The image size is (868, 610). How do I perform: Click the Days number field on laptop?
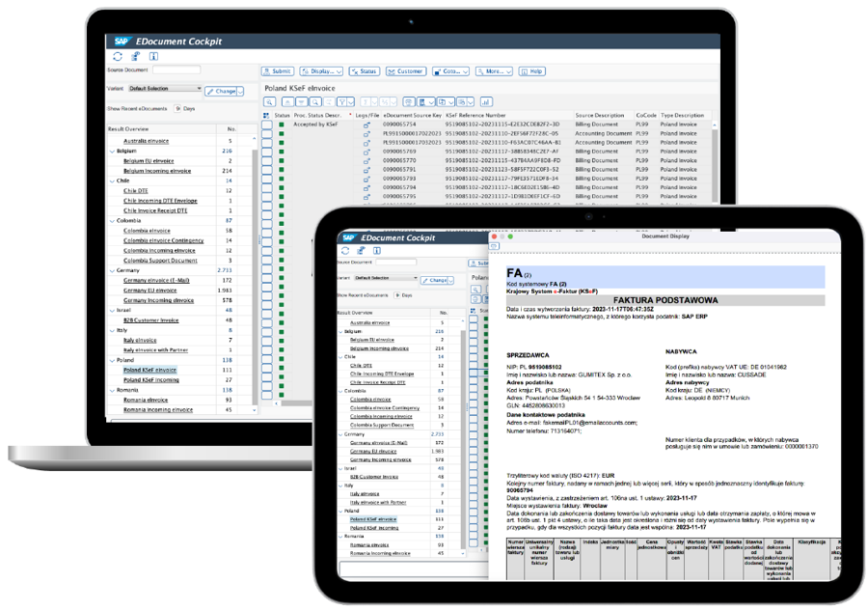[177, 109]
